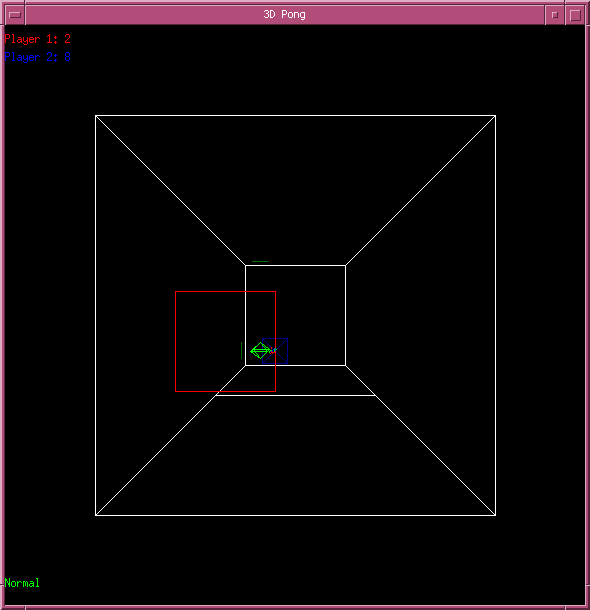Click the blue Player 2 score text
590x610 pixels.
click(37, 57)
